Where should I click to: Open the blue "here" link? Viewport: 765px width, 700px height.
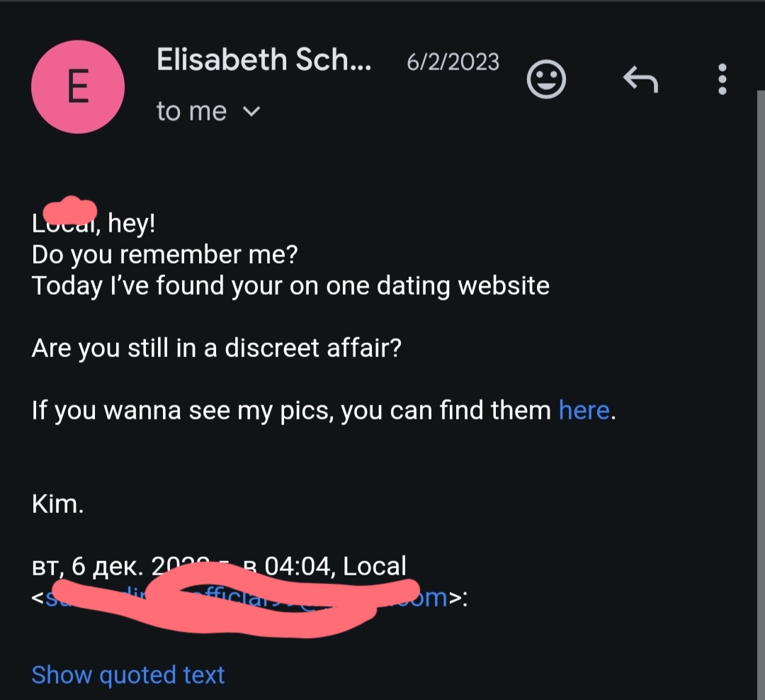(584, 410)
